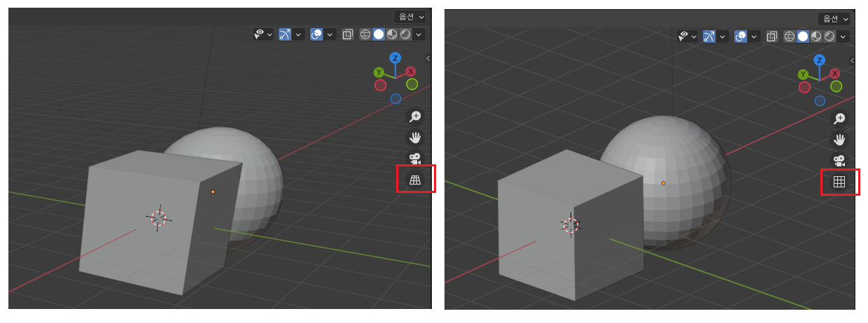Select Material Preview shading in left viewport
The image size is (868, 323).
tap(392, 34)
